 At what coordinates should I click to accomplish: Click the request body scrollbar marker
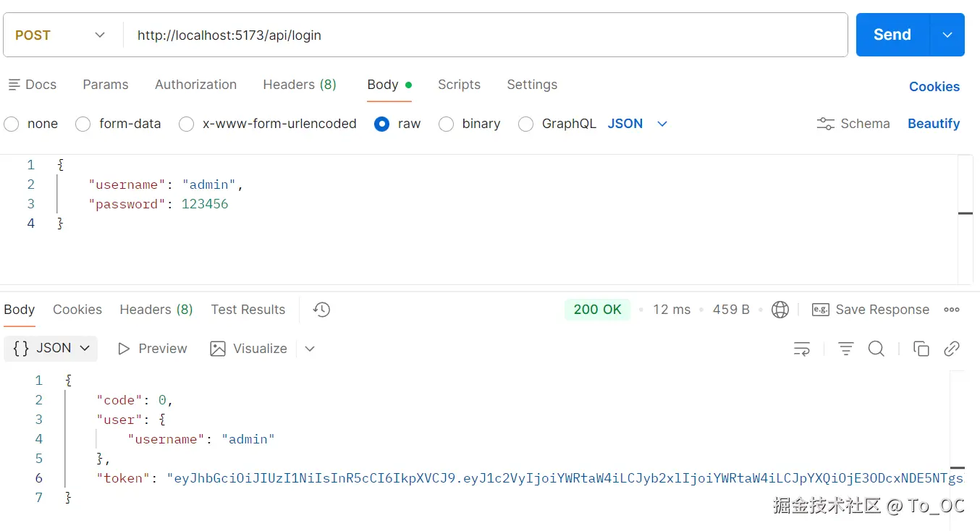tap(966, 213)
